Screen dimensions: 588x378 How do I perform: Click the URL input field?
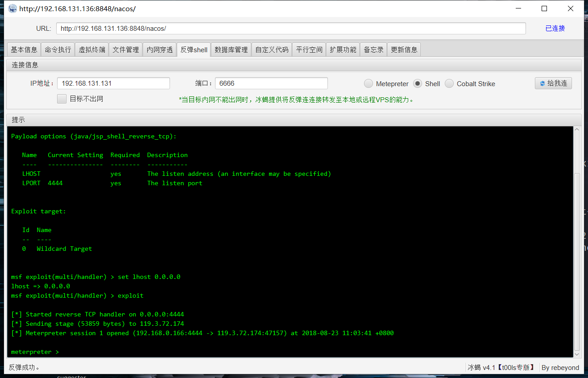tap(291, 28)
